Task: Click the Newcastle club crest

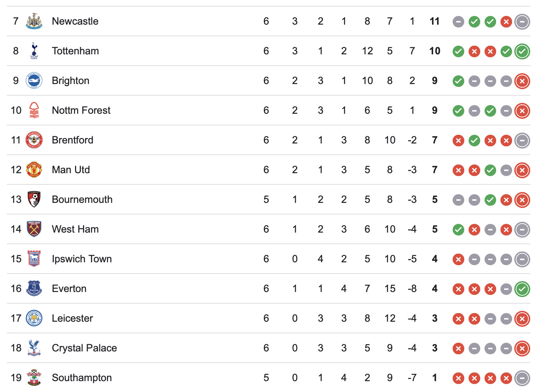Action: click(34, 21)
